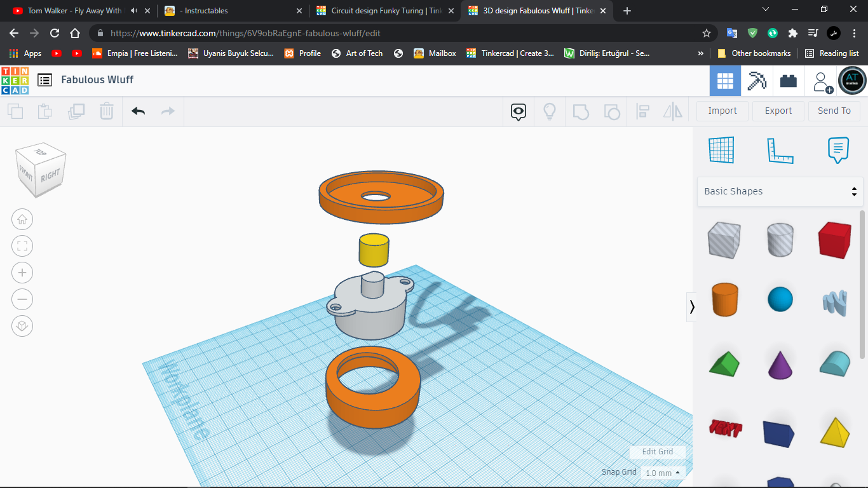Open the Bricks view mode
868x488 pixels.
789,80
